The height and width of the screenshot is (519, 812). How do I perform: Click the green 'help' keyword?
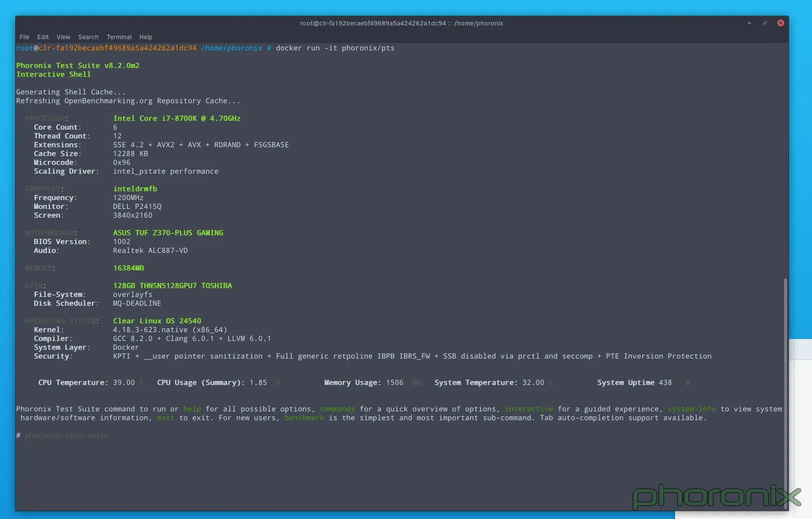click(192, 409)
